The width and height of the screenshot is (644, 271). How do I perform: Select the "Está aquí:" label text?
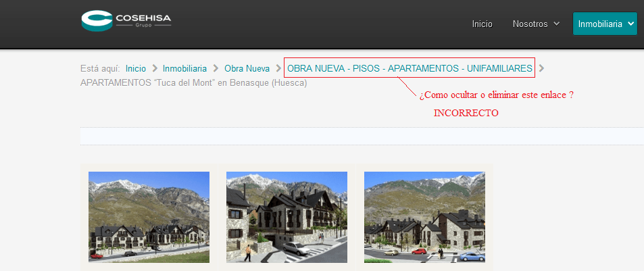(x=100, y=68)
